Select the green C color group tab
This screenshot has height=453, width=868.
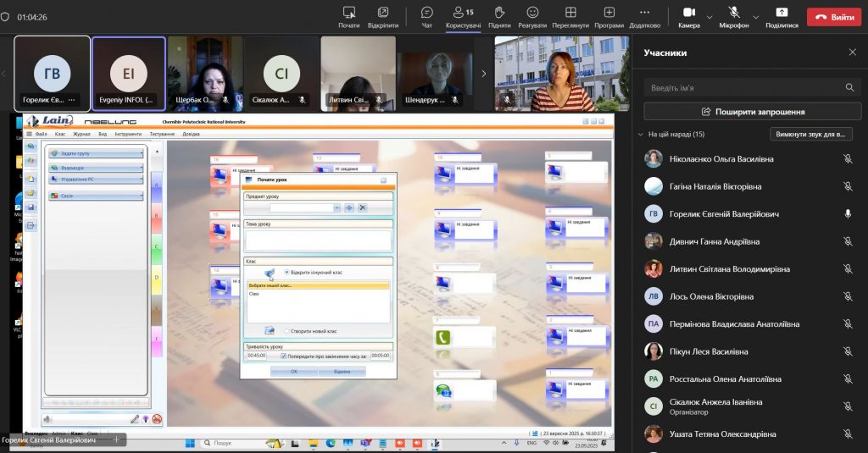pyautogui.click(x=157, y=247)
